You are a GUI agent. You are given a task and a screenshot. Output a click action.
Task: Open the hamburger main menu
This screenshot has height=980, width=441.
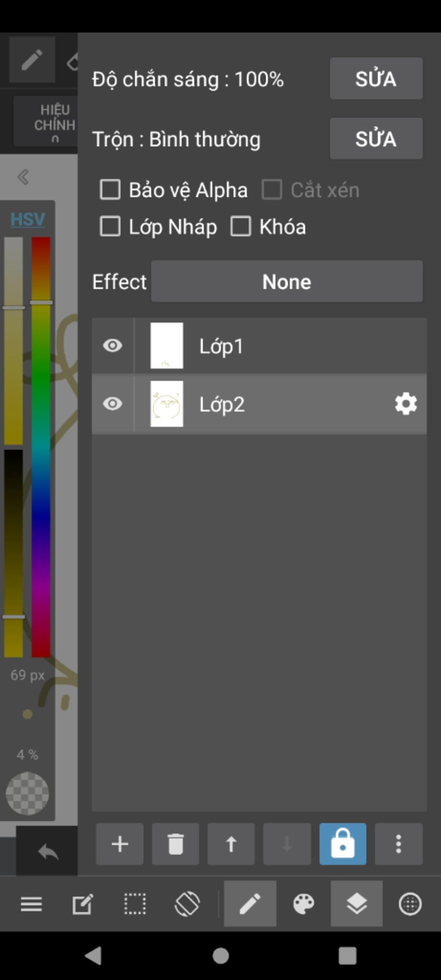pyautogui.click(x=31, y=904)
